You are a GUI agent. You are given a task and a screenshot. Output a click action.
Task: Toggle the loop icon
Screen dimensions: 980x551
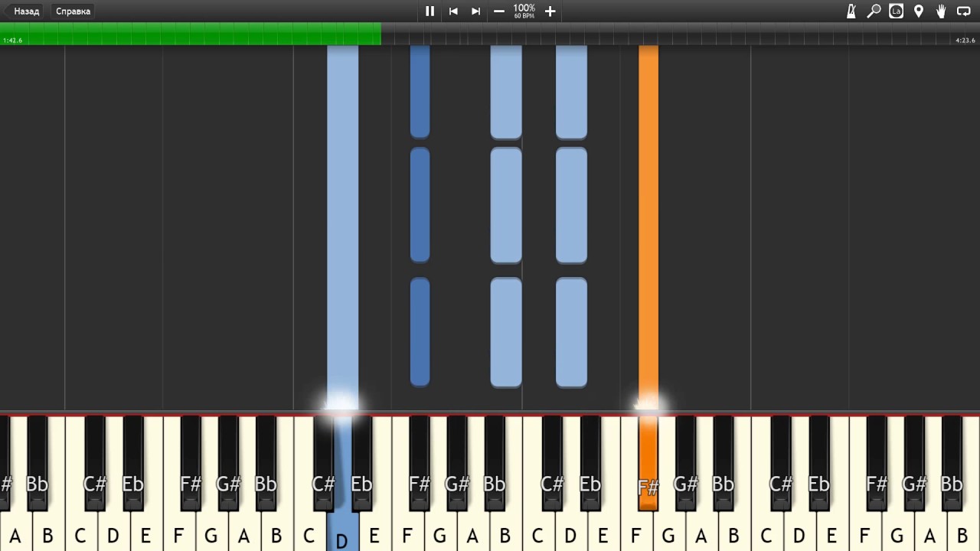click(964, 11)
